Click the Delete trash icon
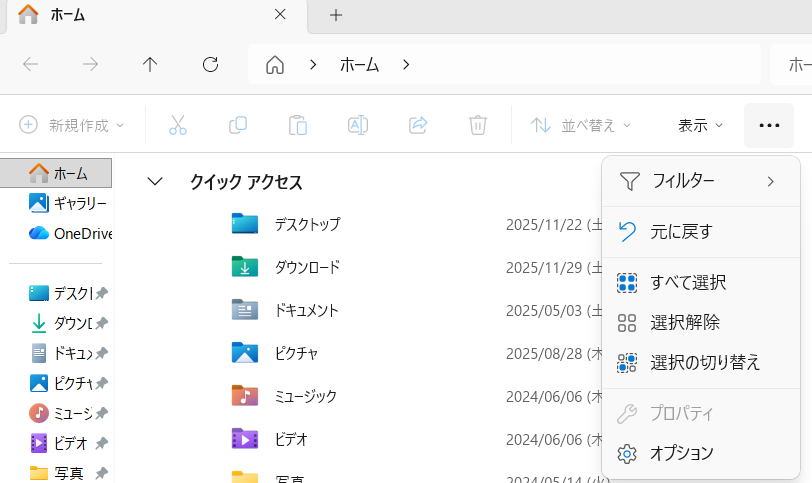This screenshot has width=812, height=483. click(477, 125)
